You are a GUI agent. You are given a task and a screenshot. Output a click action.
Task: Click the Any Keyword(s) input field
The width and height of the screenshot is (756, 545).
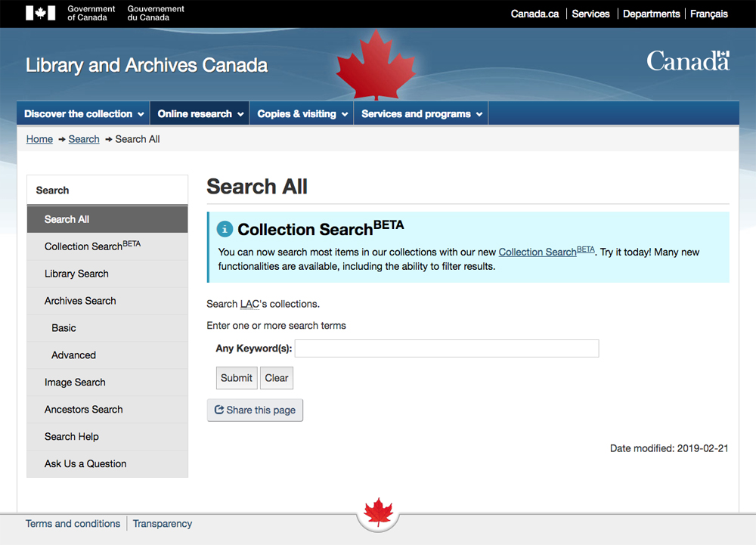click(447, 348)
